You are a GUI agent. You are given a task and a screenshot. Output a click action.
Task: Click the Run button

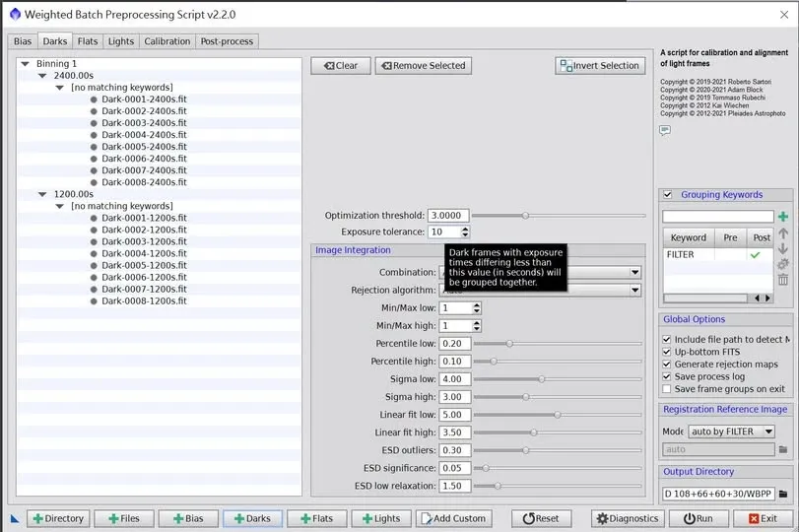699,519
